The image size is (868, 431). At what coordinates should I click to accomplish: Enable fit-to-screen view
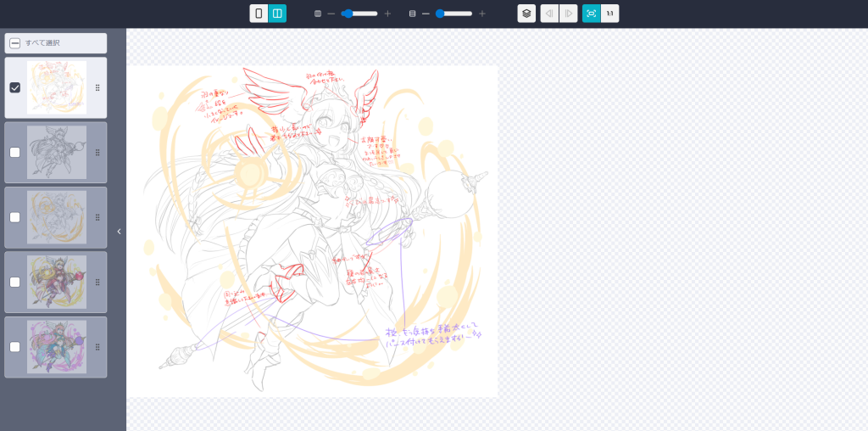coord(591,14)
